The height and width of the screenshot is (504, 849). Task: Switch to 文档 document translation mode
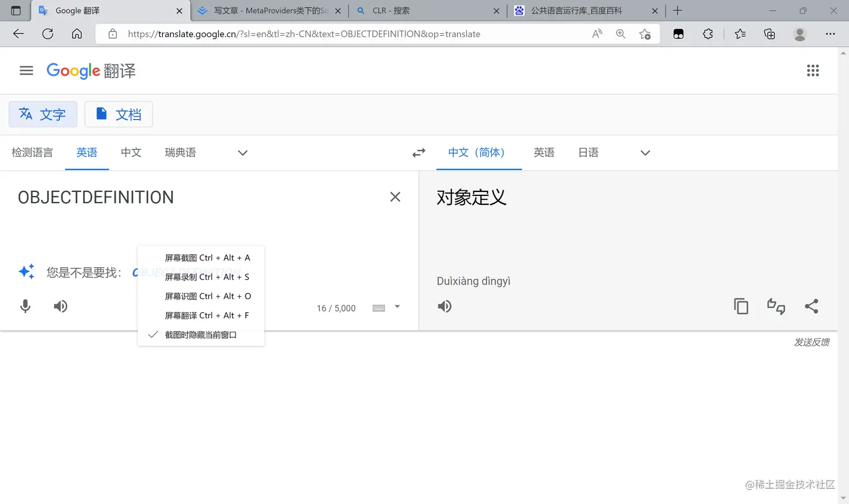click(118, 114)
